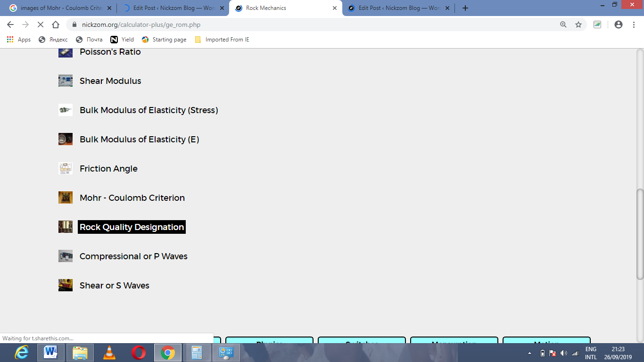The width and height of the screenshot is (644, 362).
Task: Open the Shear Modulus link
Action: (x=110, y=81)
